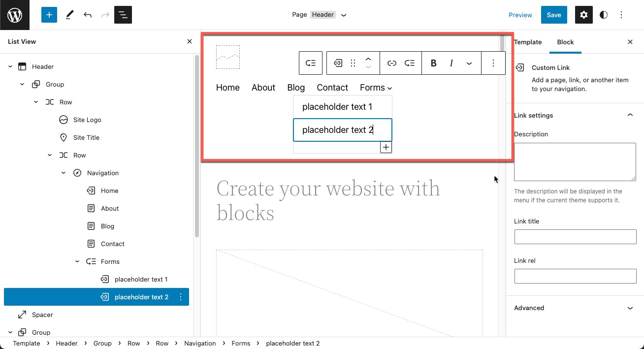Open the block options three-dot menu
Viewport: 644px width, 349px height.
[x=493, y=63]
